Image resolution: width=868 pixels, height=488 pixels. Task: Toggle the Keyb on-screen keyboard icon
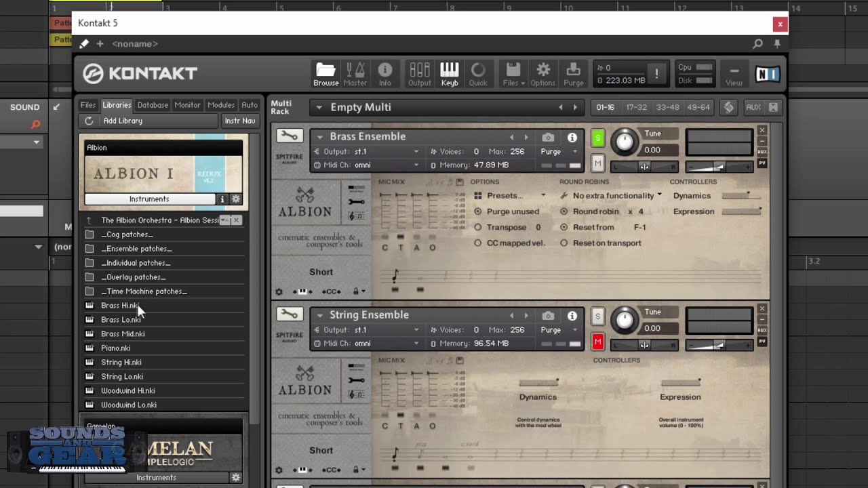[x=450, y=74]
